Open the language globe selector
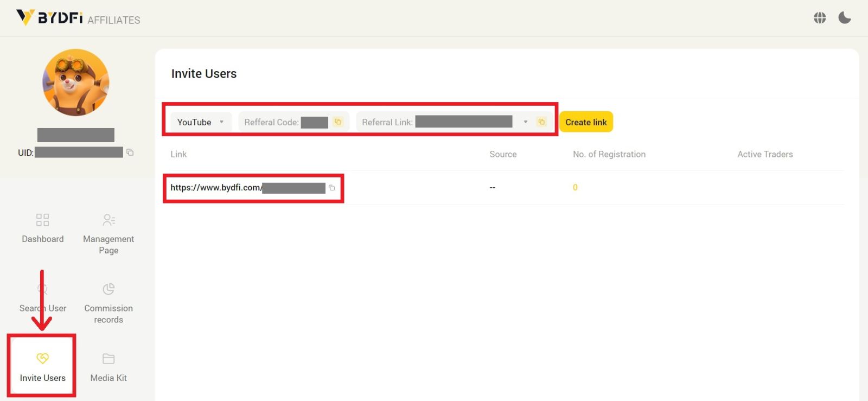Viewport: 868px width, 401px height. 820,18
